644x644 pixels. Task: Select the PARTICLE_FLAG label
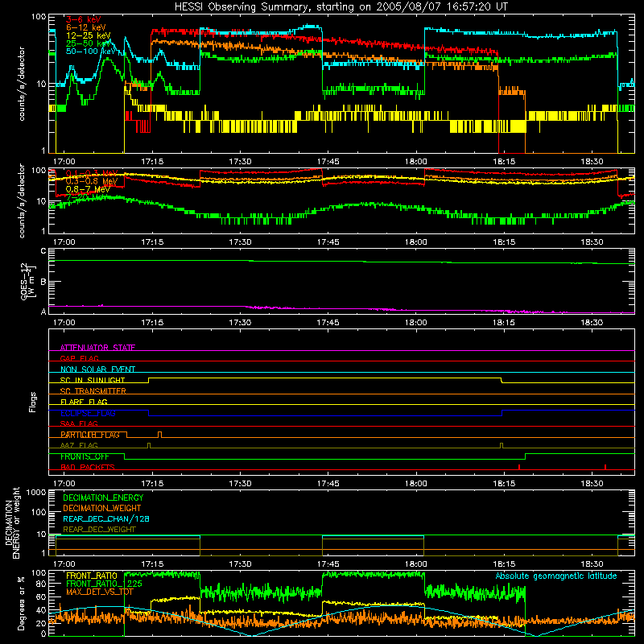[x=90, y=435]
